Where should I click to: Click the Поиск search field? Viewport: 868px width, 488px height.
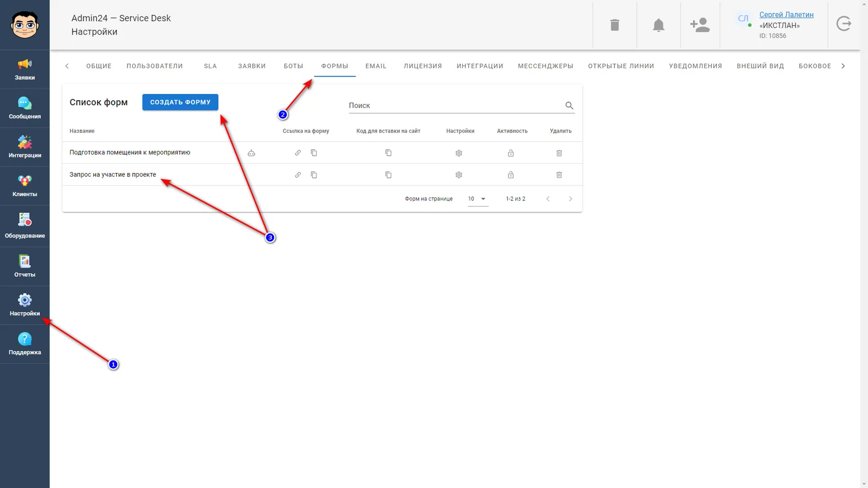point(456,105)
